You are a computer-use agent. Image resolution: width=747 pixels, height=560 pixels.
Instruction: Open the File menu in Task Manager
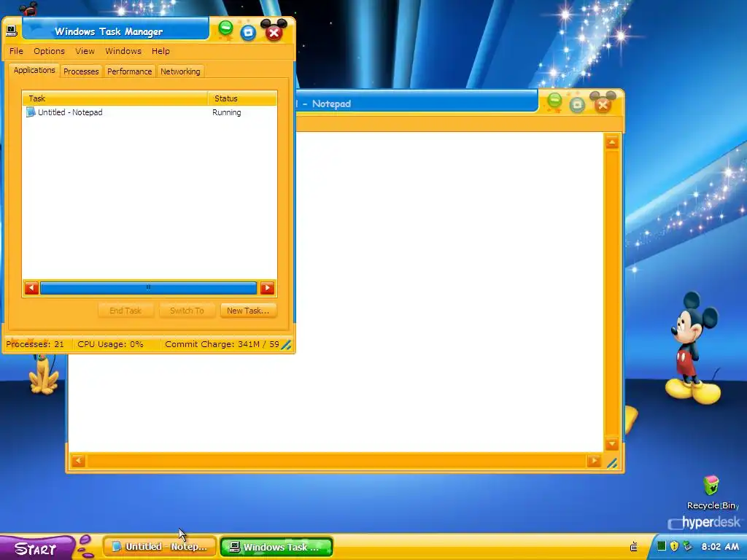[16, 51]
